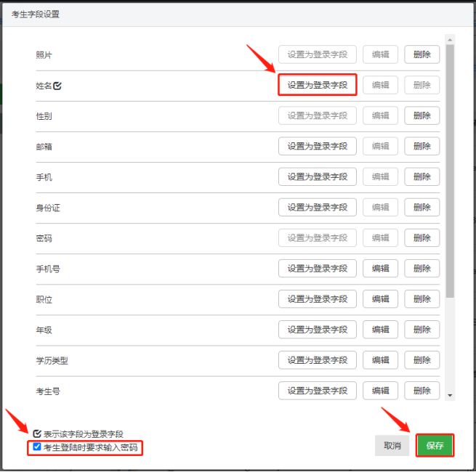Set 年级 as the login field

[318, 330]
